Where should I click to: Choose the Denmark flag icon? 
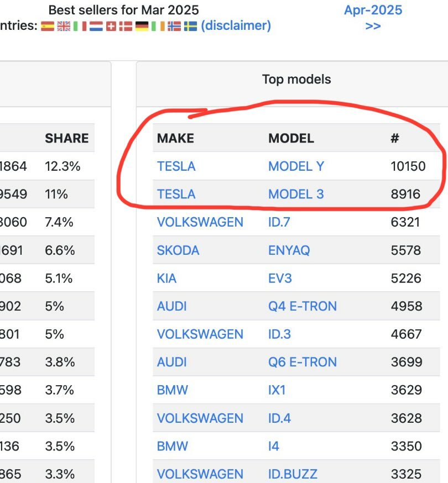pyautogui.click(x=126, y=26)
